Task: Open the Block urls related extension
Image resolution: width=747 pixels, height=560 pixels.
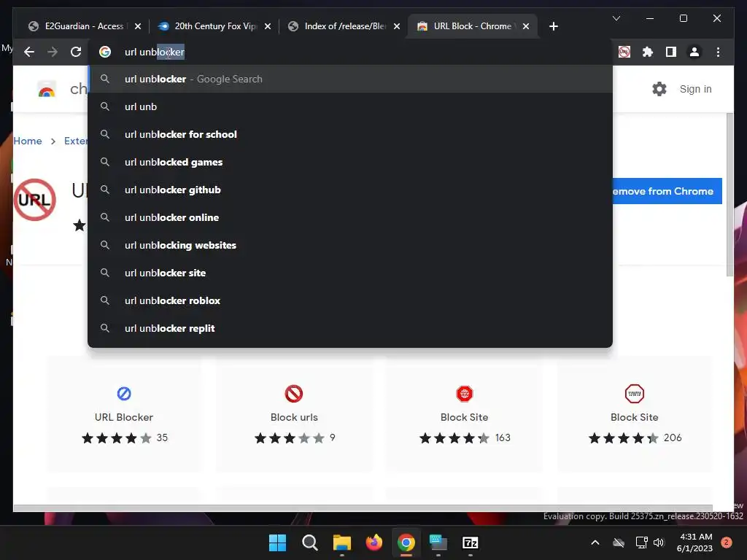Action: (294, 414)
